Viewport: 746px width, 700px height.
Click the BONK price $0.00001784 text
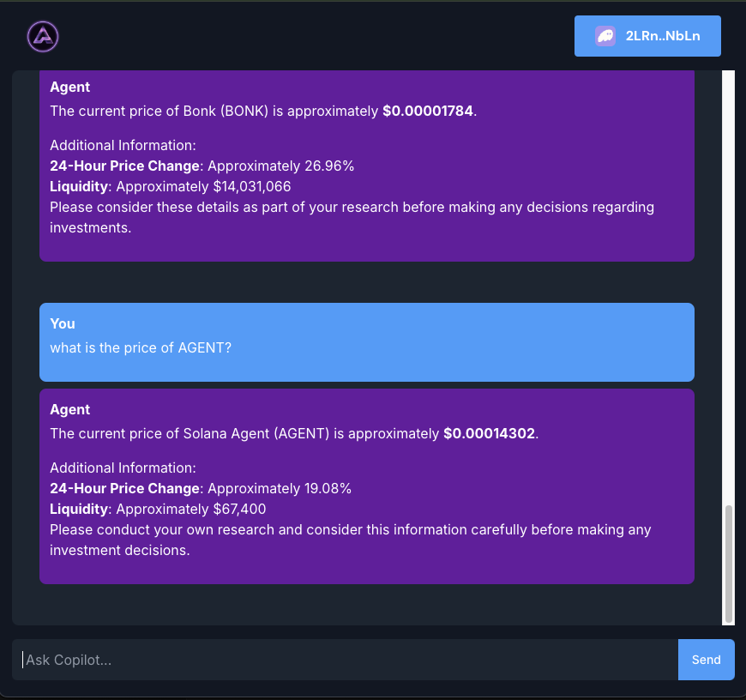pyautogui.click(x=428, y=111)
